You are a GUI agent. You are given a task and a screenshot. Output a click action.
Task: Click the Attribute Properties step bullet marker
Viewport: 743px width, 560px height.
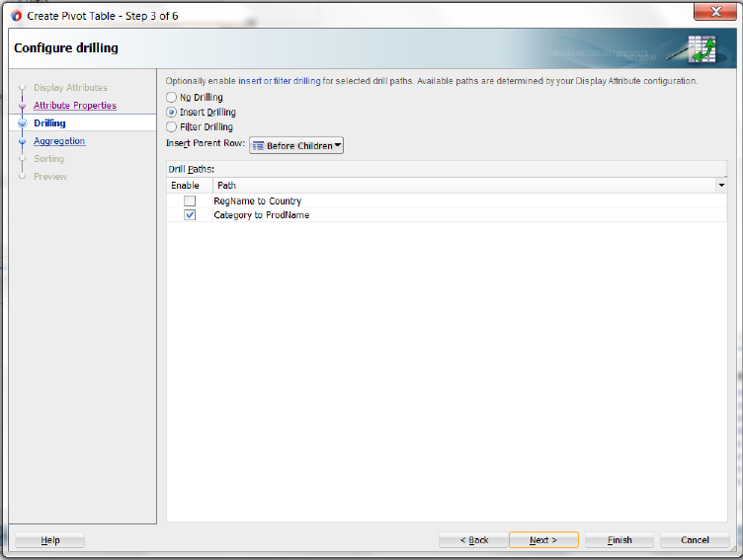23,106
